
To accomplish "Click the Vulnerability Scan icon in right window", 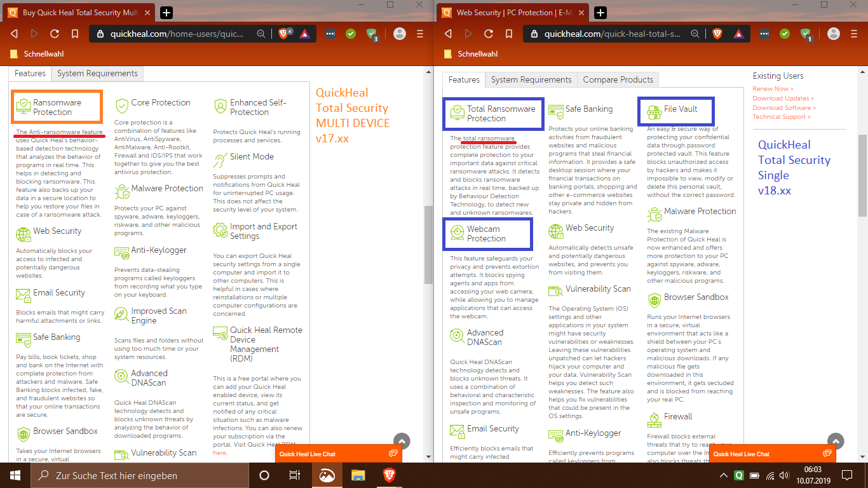I will 555,292.
